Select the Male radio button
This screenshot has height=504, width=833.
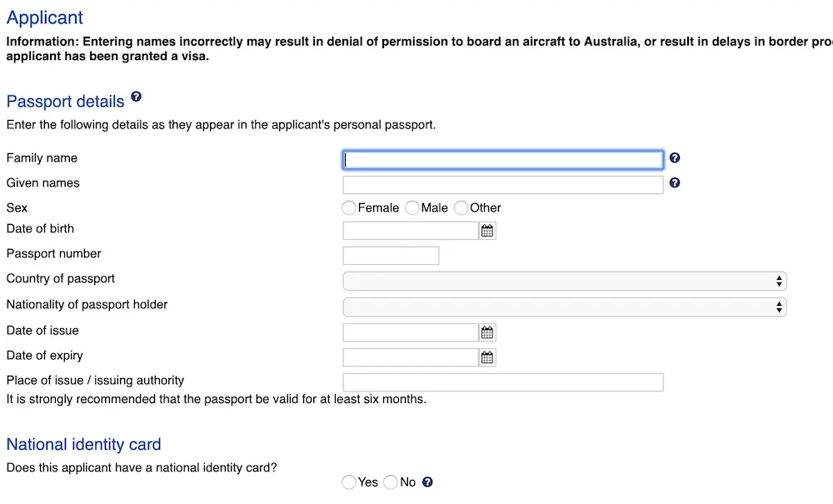(x=412, y=207)
